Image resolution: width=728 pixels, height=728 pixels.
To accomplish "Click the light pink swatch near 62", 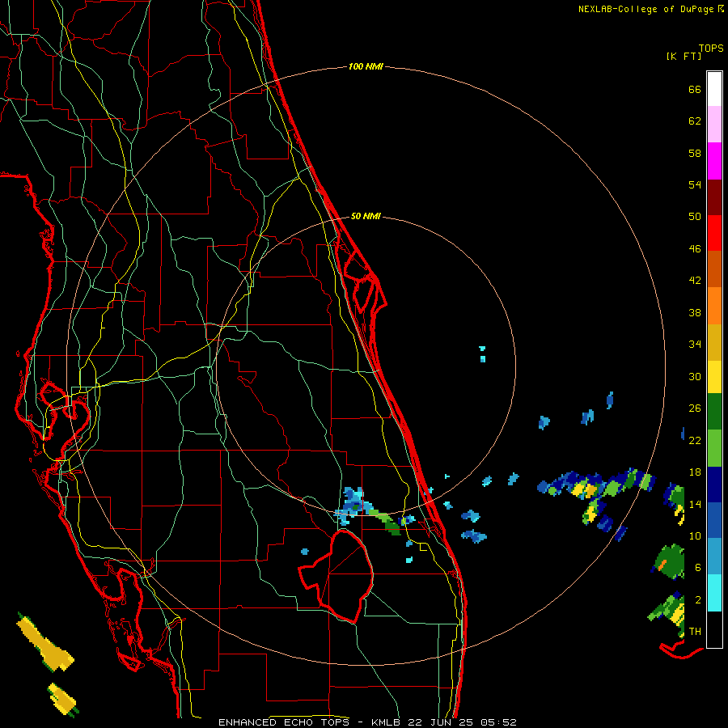I will (714, 124).
